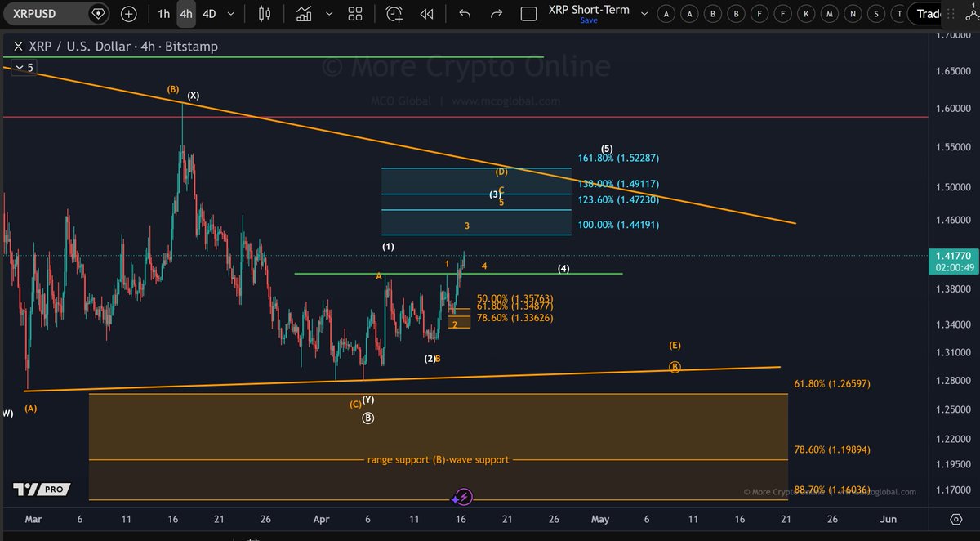Open chart settings gear on time axis

(x=956, y=519)
